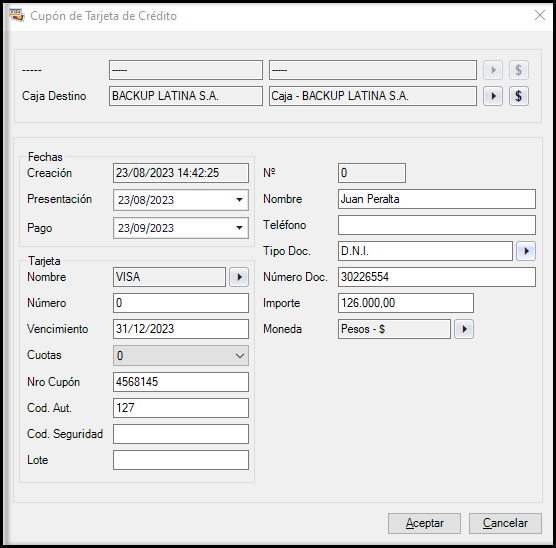Click the arrow button next to Caja Destino
556x548 pixels.
tap(493, 96)
